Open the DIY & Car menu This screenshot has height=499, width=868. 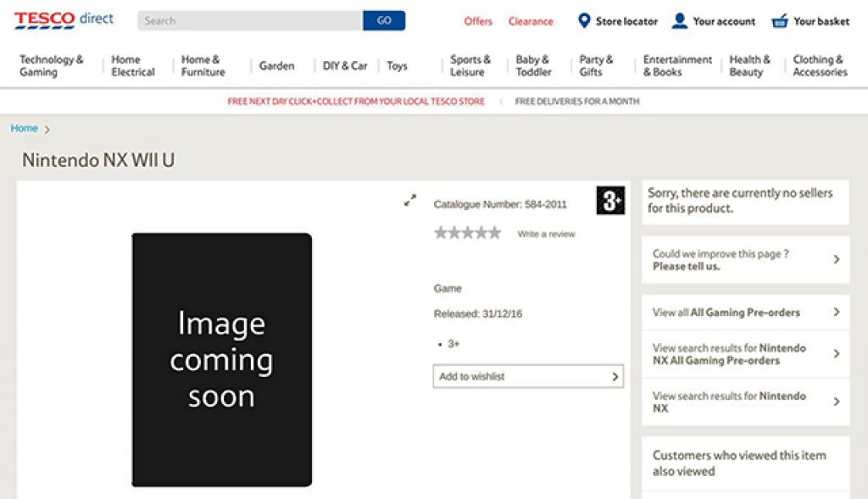(x=345, y=65)
